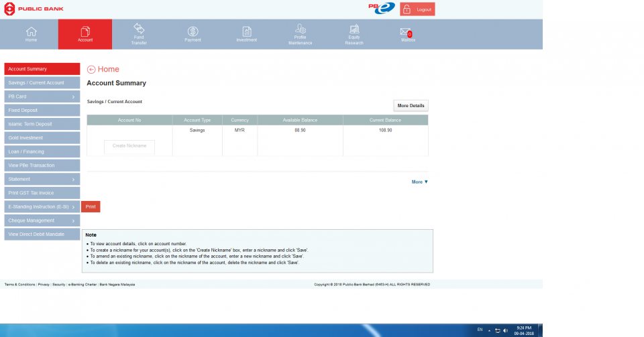
Task: Open Islamic Term Deposit sidebar item
Action: [x=42, y=124]
